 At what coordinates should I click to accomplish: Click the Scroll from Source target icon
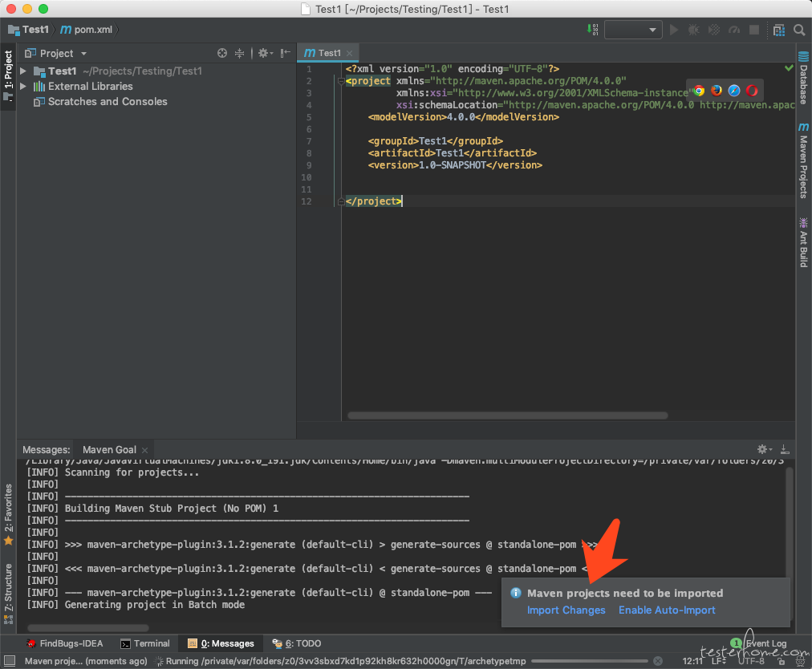pyautogui.click(x=222, y=53)
